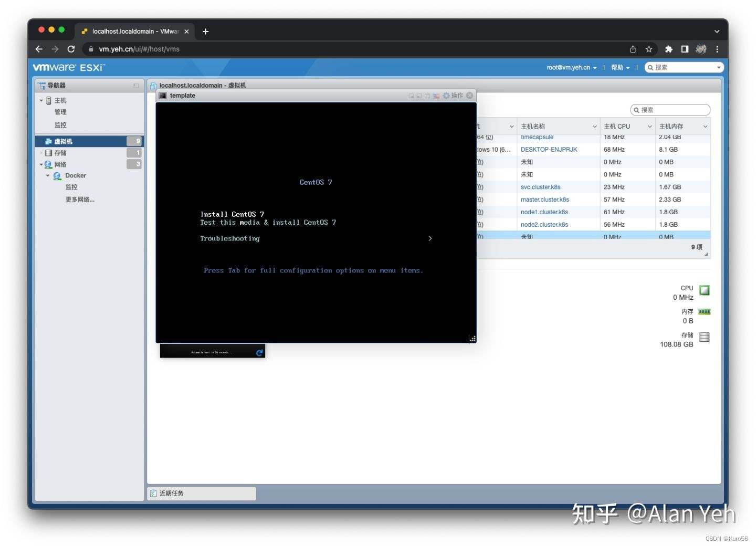The height and width of the screenshot is (546, 756).
Task: Open the console keyboard layout flag icon
Action: (436, 96)
